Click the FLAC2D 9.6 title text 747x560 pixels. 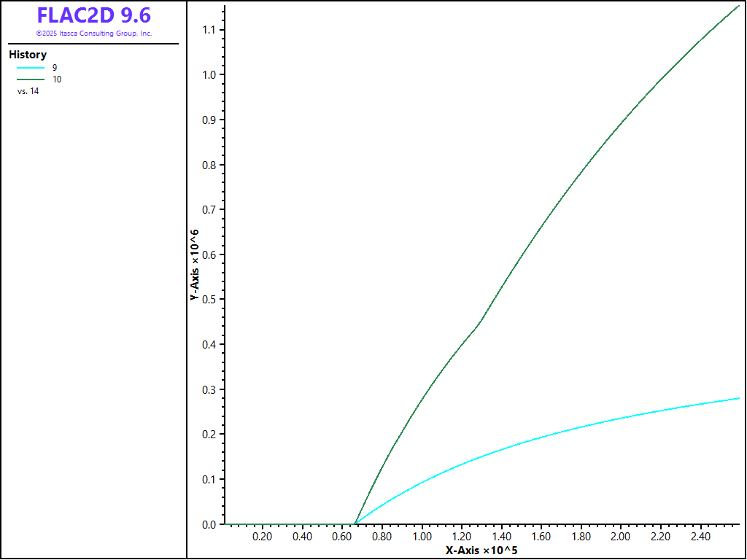coord(93,16)
